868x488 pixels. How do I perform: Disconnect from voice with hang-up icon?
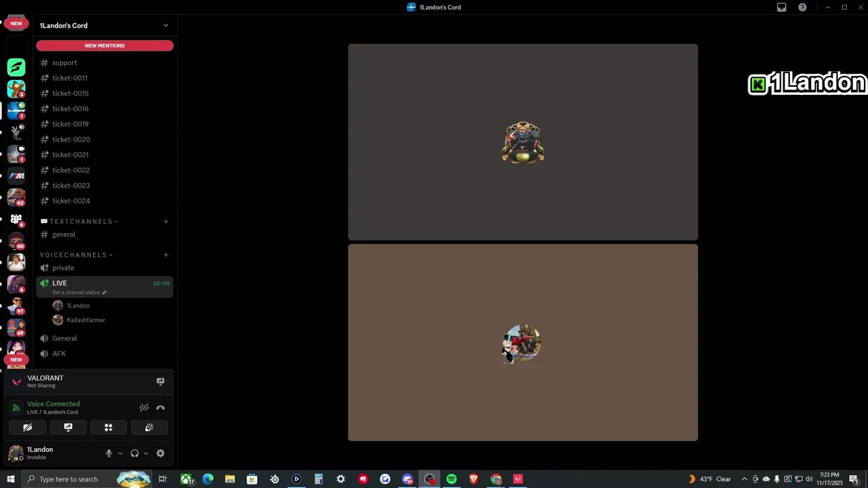pyautogui.click(x=161, y=408)
